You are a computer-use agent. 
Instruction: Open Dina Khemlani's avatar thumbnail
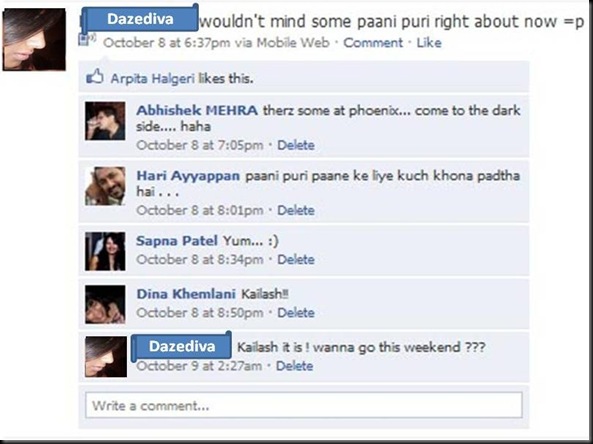(x=105, y=304)
